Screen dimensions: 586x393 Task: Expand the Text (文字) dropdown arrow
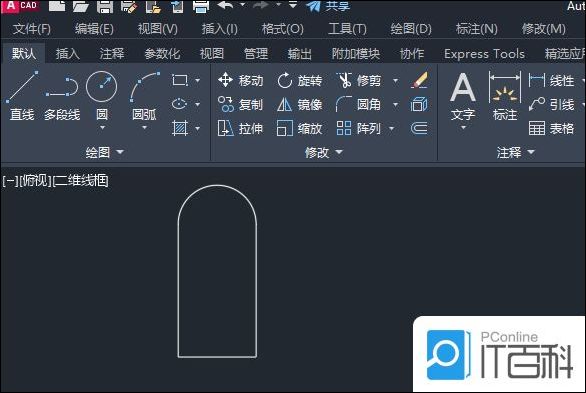[x=463, y=127]
